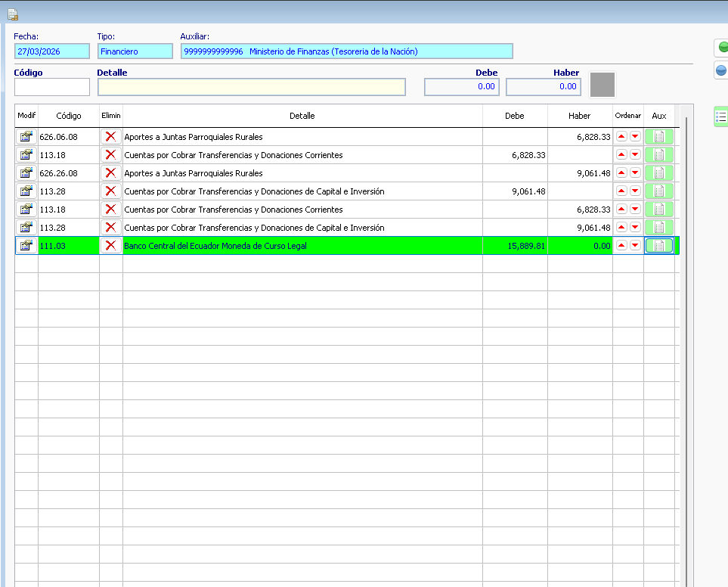Click the document icon in title bar
The height and width of the screenshot is (587, 728).
coord(13,14)
